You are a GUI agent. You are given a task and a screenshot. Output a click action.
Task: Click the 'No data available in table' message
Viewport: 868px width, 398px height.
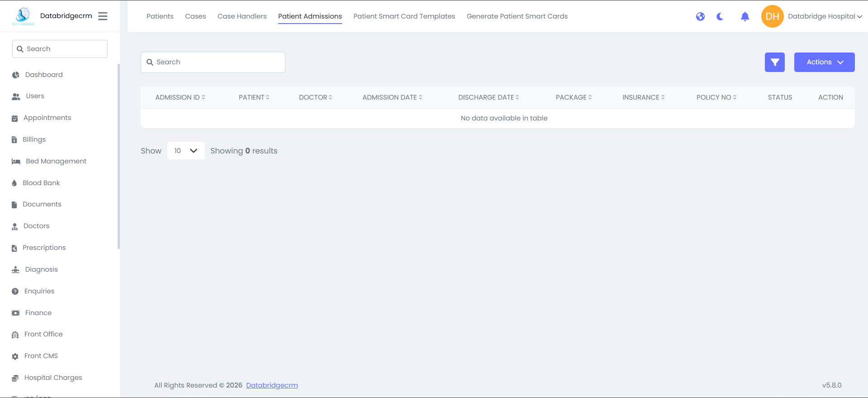tap(504, 118)
